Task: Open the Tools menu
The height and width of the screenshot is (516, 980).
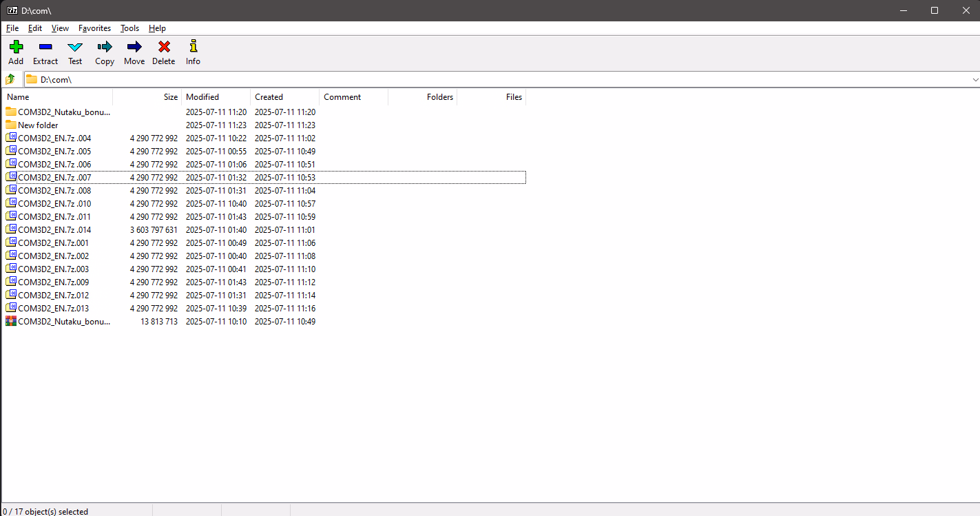Action: tap(129, 28)
